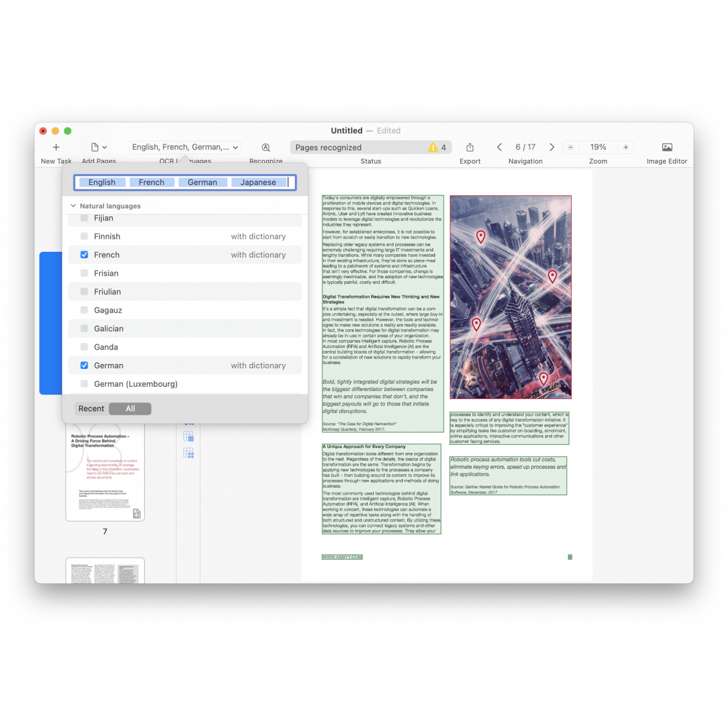Click the zoom out minus button
Viewport: 728px width, 728px height.
(570, 147)
